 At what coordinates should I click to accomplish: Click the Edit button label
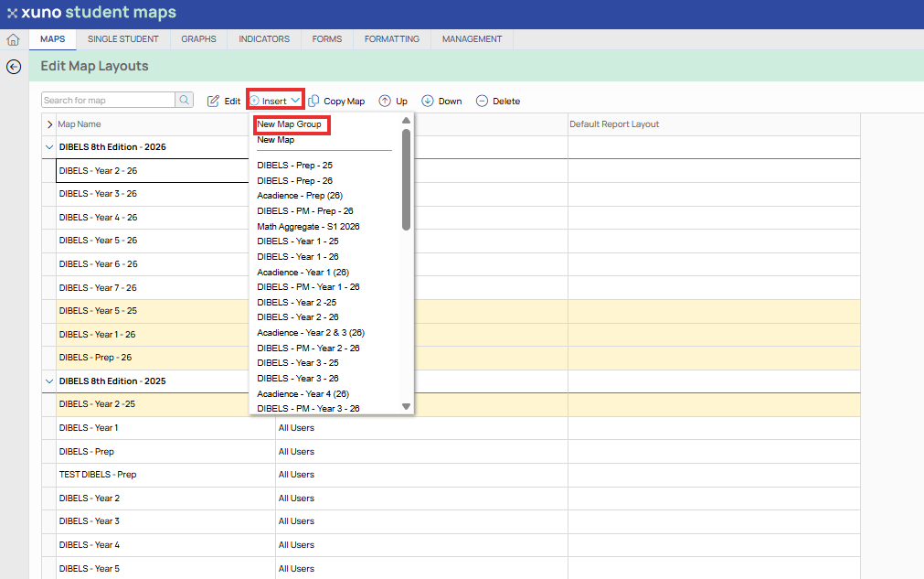click(232, 101)
